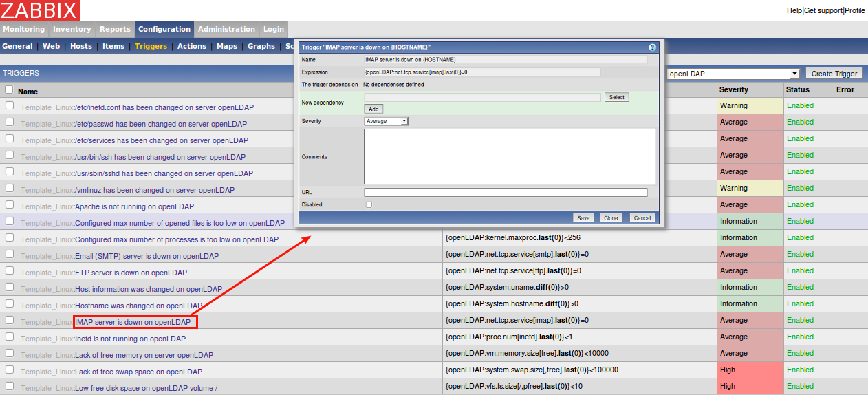
Task: Tick the Disabled checkbox in trigger dialog
Action: 369,205
